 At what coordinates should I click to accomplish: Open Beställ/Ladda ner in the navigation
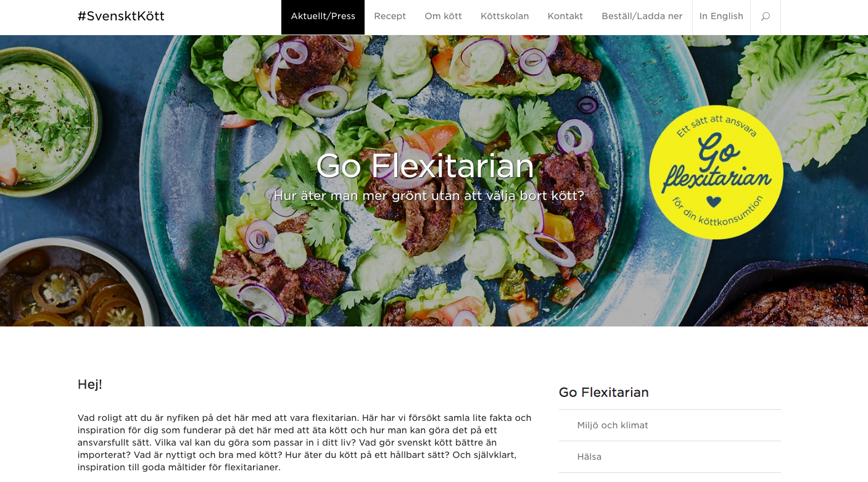(642, 17)
